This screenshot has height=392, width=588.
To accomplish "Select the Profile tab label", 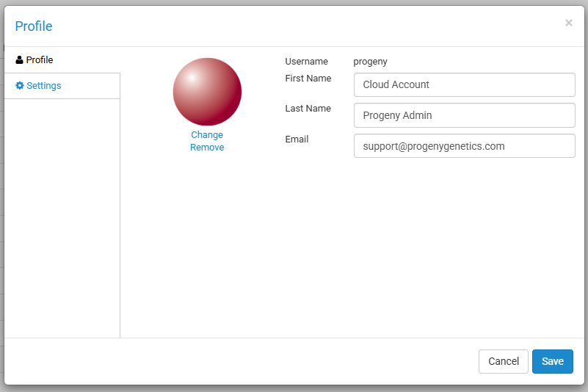I will pos(40,60).
